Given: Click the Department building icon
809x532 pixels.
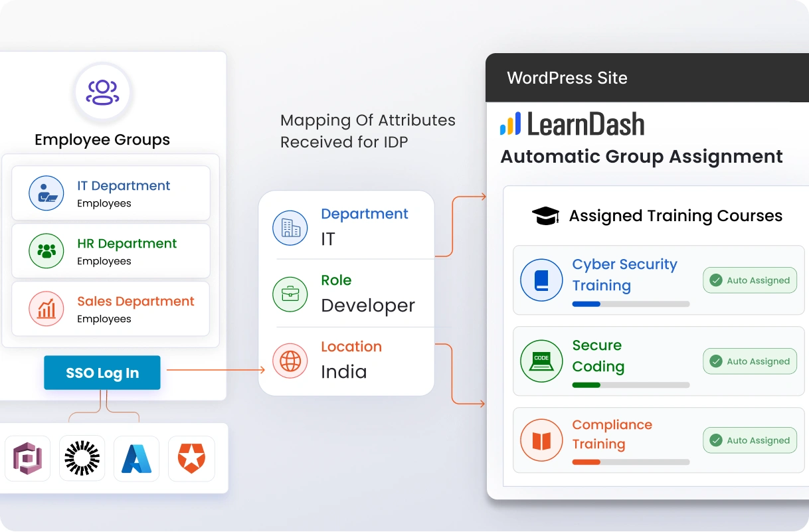Looking at the screenshot, I should (290, 228).
